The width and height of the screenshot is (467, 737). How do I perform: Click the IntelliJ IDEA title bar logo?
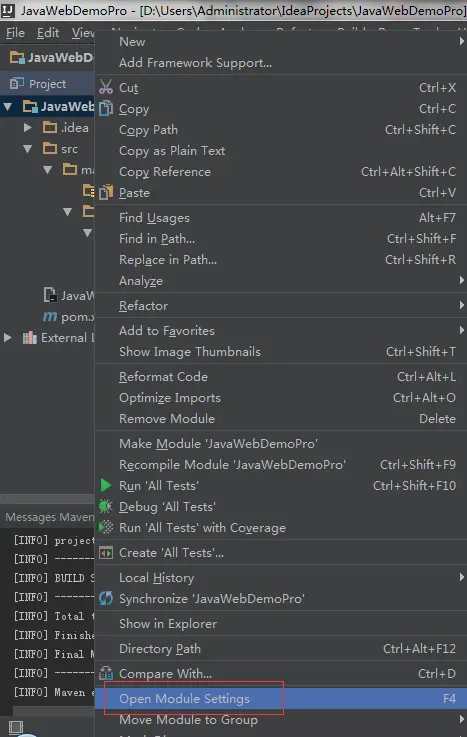pos(8,10)
